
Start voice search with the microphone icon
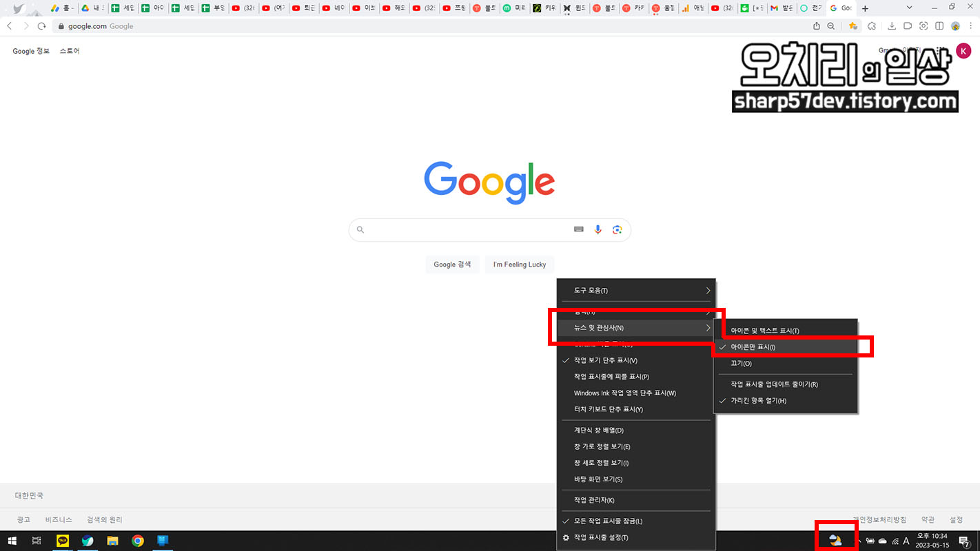coord(598,229)
